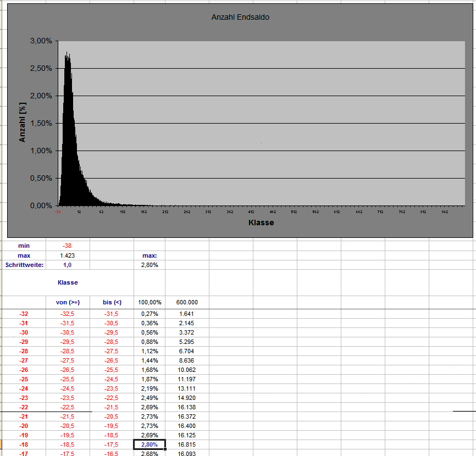Select the 100,00% total cell
The image size is (476, 456).
pos(150,302)
